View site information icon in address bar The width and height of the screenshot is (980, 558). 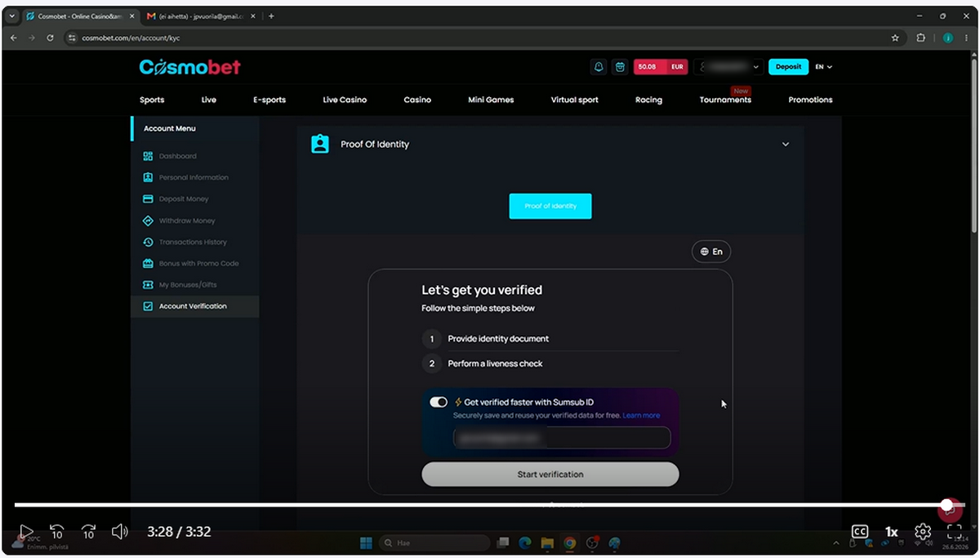click(x=72, y=38)
